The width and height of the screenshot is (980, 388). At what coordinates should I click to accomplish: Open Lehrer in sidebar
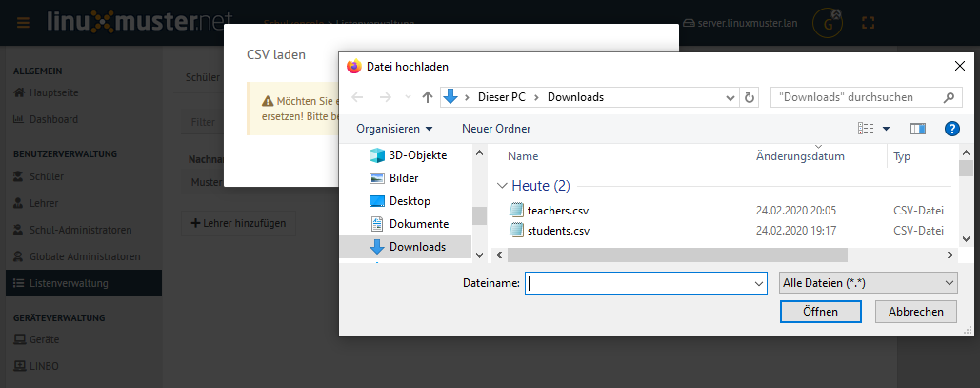36,203
